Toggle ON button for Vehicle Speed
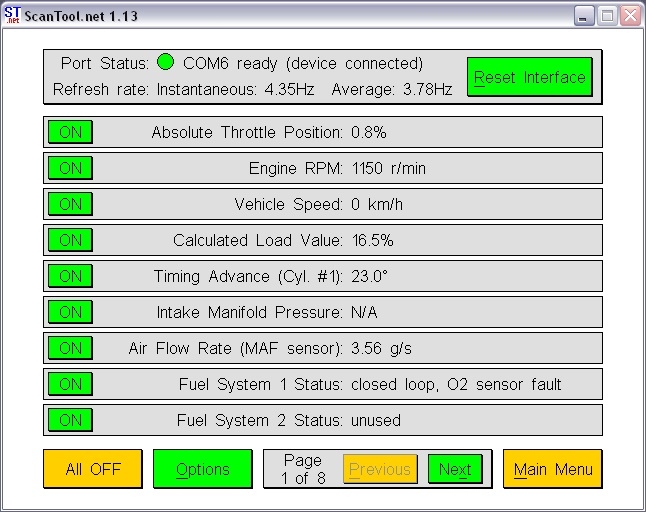646x512 pixels. click(70, 204)
